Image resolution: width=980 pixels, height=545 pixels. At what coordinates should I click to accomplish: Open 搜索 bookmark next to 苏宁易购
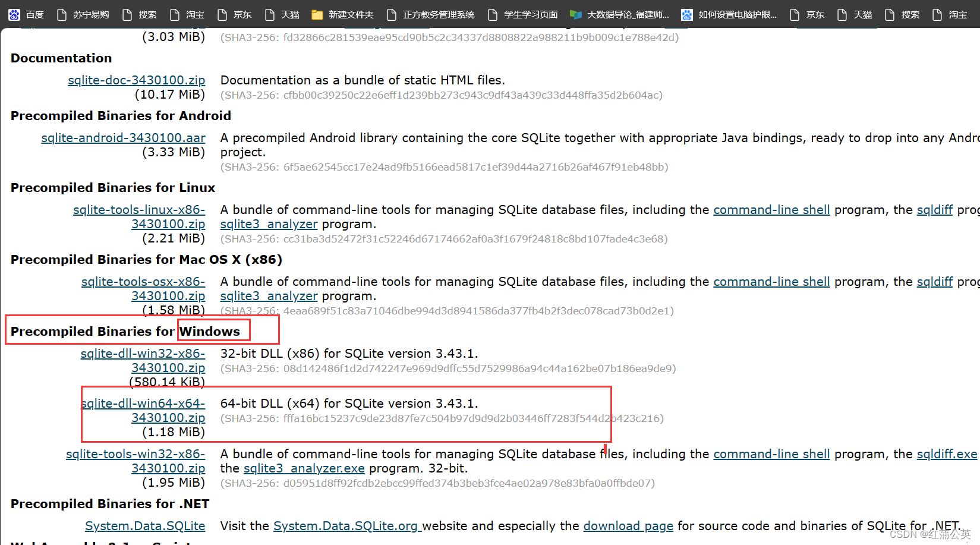(x=139, y=14)
